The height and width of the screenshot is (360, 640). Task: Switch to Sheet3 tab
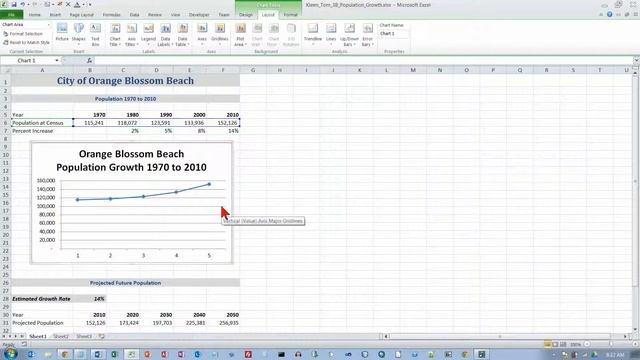(x=84, y=336)
